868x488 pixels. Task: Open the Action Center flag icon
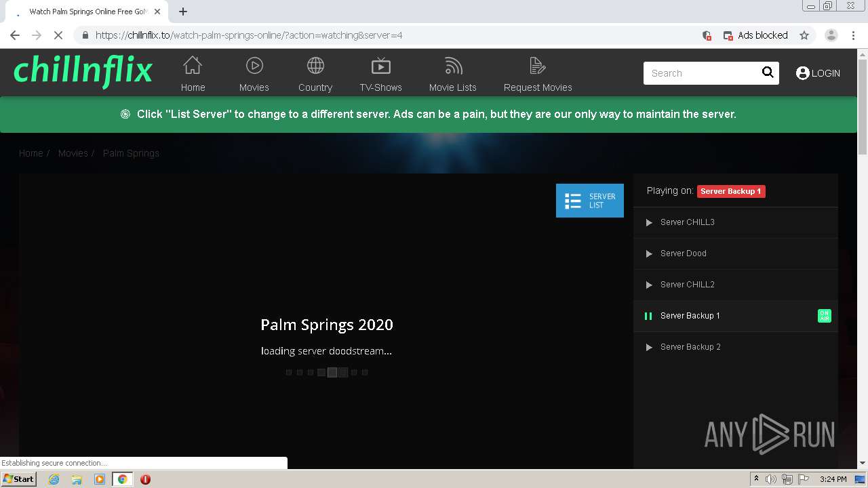point(803,479)
